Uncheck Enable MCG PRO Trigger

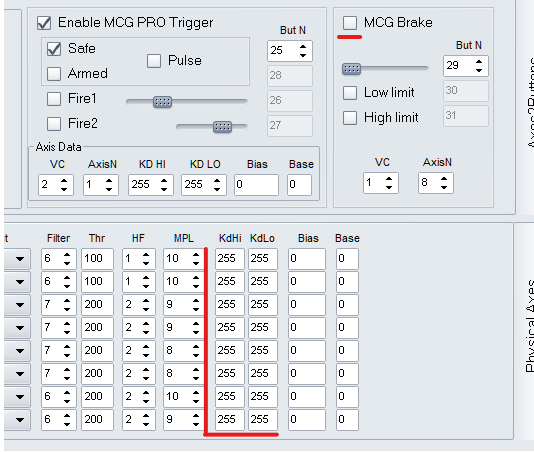(x=44, y=23)
